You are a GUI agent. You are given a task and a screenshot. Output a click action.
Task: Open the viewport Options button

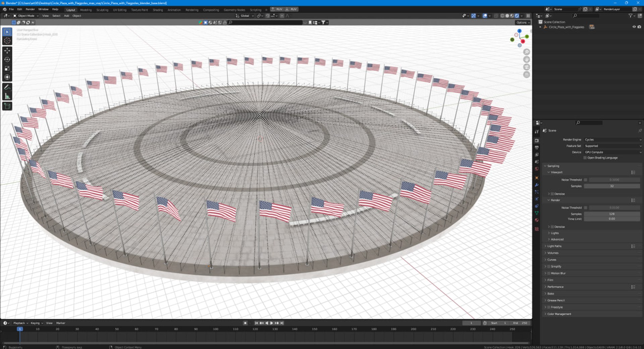[523, 22]
